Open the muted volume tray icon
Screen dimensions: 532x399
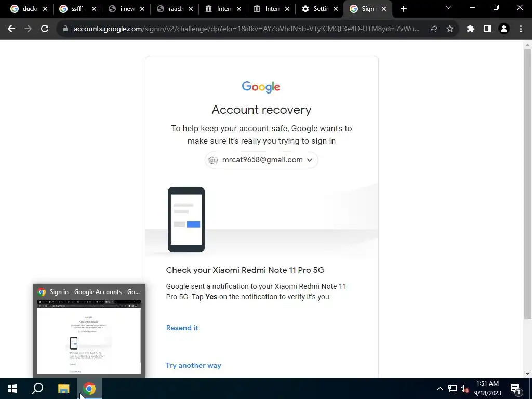464,389
